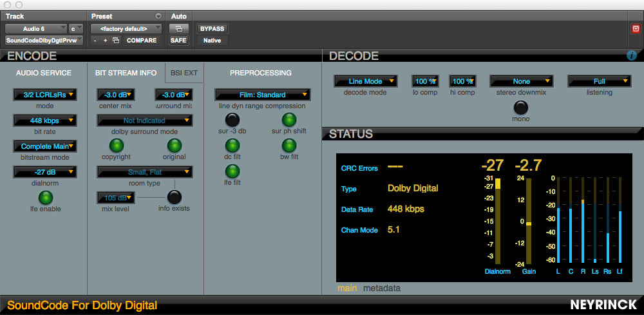This screenshot has height=315, width=644.
Task: Open the Line Mode decode mode dropdown
Action: (366, 81)
